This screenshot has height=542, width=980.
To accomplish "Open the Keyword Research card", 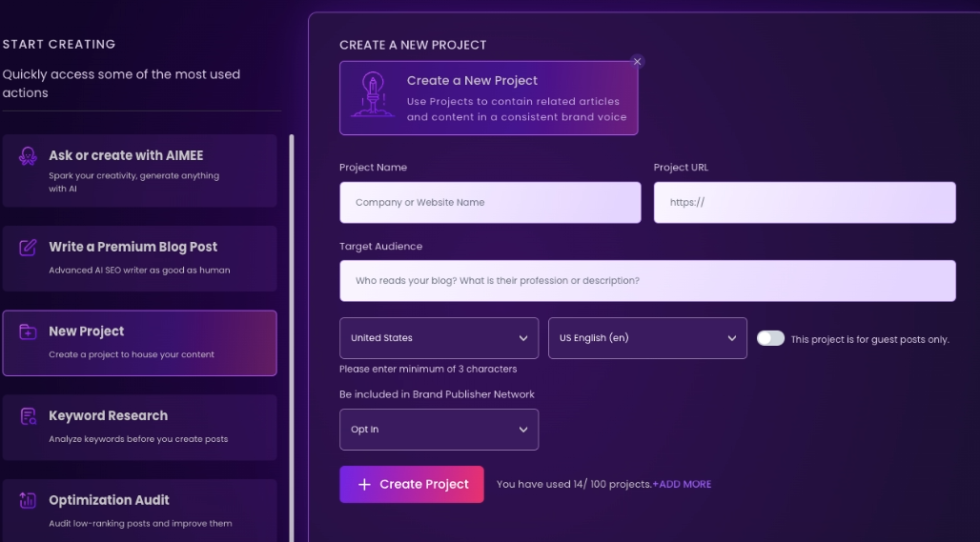I will [x=139, y=427].
